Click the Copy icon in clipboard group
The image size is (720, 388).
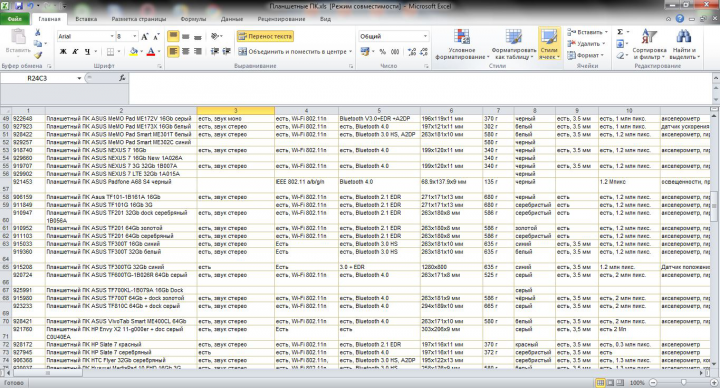click(38, 44)
